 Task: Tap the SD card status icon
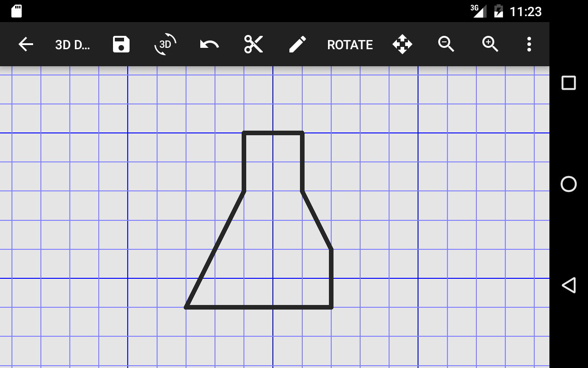[x=17, y=11]
